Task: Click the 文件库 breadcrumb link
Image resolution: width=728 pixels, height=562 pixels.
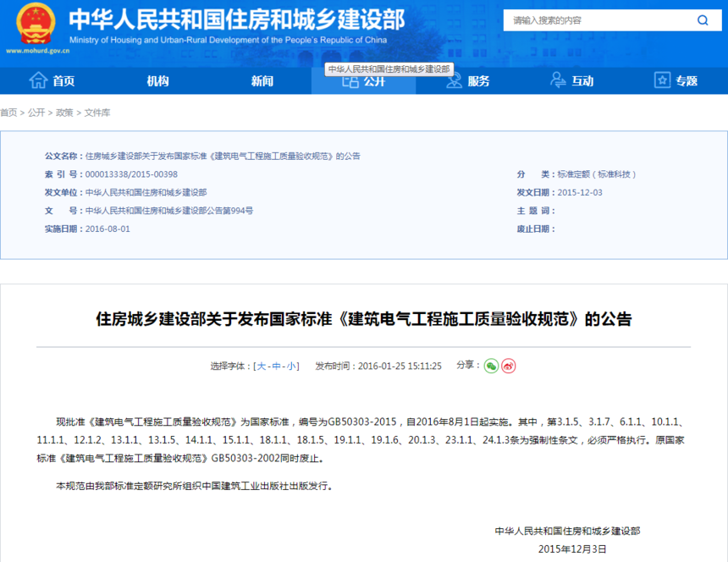Action: click(x=97, y=113)
